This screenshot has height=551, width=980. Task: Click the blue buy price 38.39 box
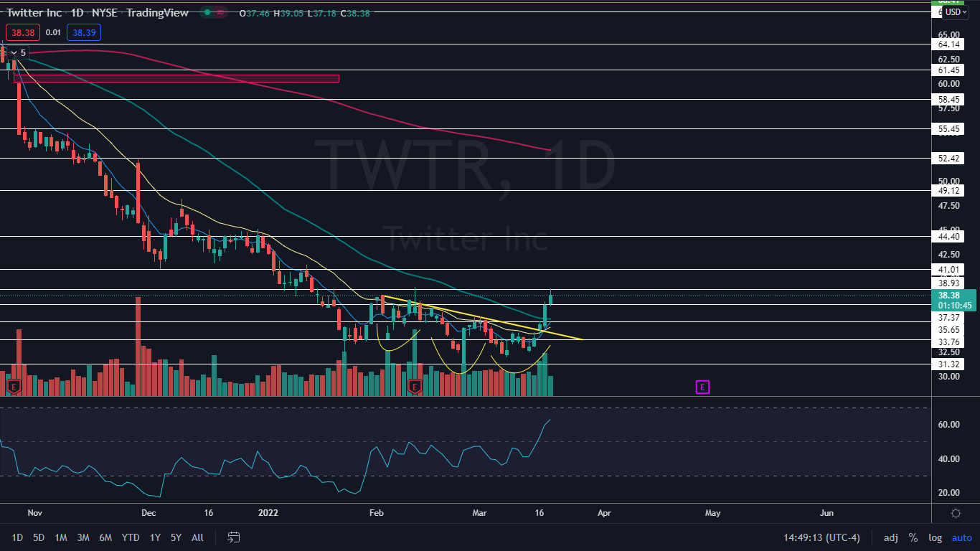[x=84, y=32]
